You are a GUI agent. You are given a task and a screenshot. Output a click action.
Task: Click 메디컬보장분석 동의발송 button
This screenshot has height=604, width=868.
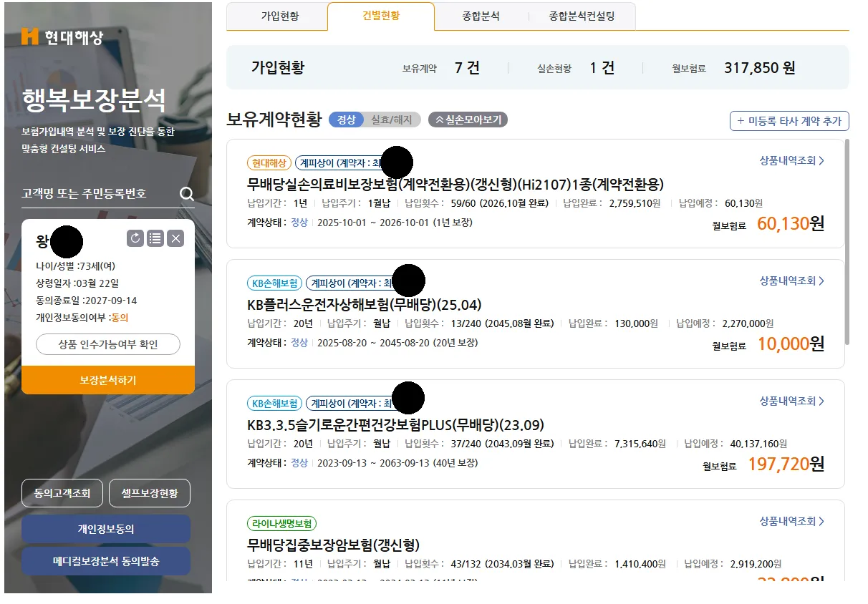(x=106, y=562)
